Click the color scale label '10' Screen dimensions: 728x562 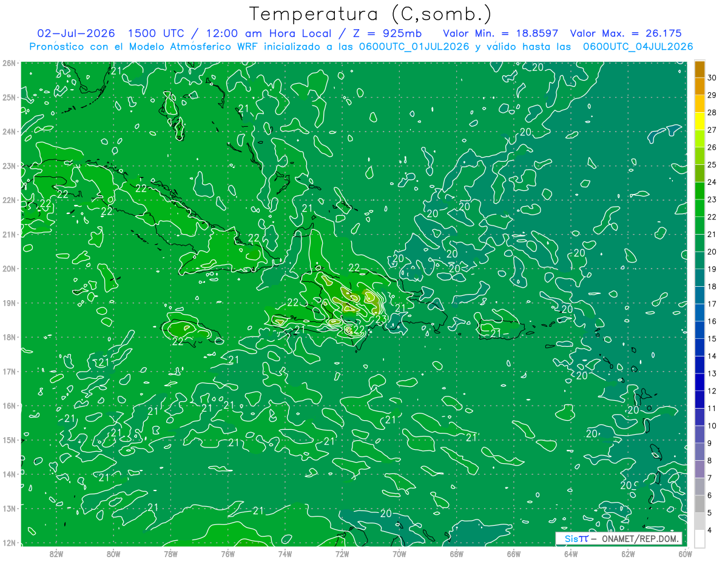coord(712,426)
